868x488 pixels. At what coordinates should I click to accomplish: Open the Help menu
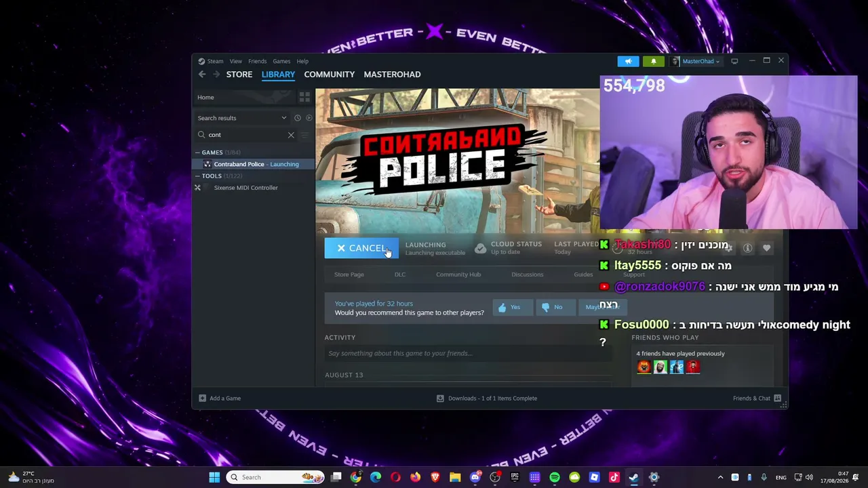coord(302,61)
